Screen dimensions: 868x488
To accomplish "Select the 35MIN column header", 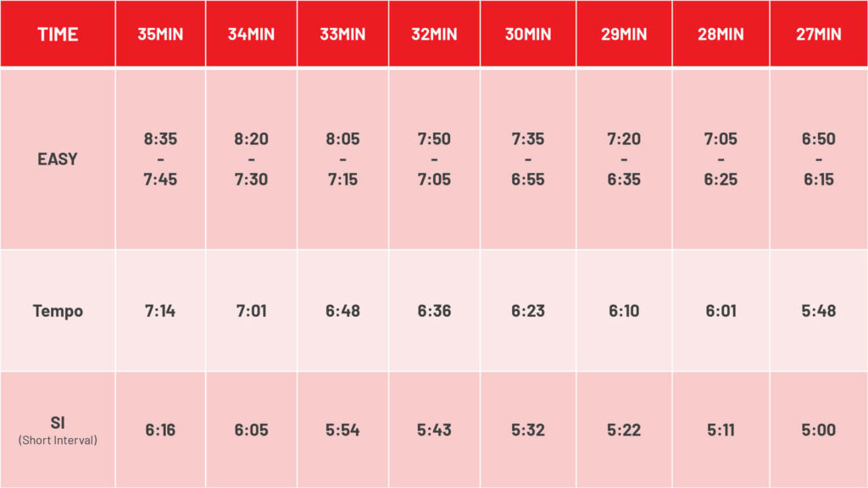I will point(160,34).
